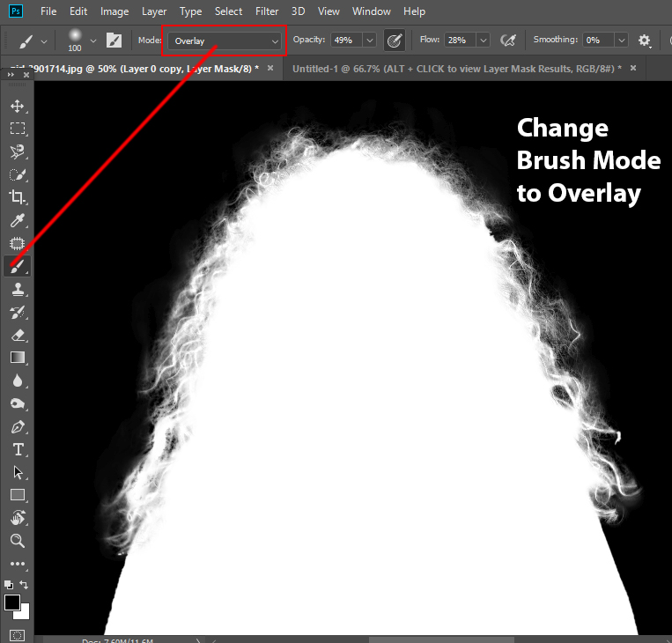Select the Pen tool
Viewport: 672px width, 643px height.
click(17, 426)
